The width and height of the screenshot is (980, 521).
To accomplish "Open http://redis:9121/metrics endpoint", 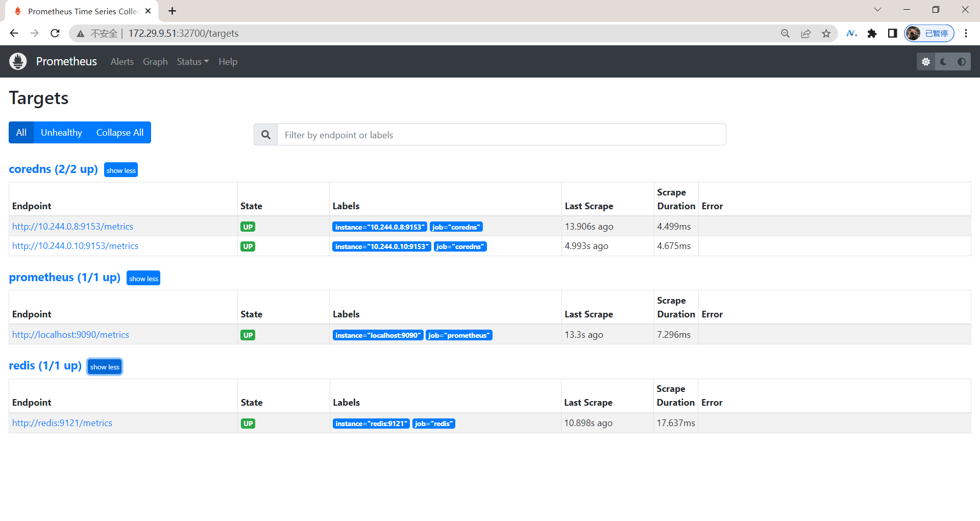I will coord(62,423).
